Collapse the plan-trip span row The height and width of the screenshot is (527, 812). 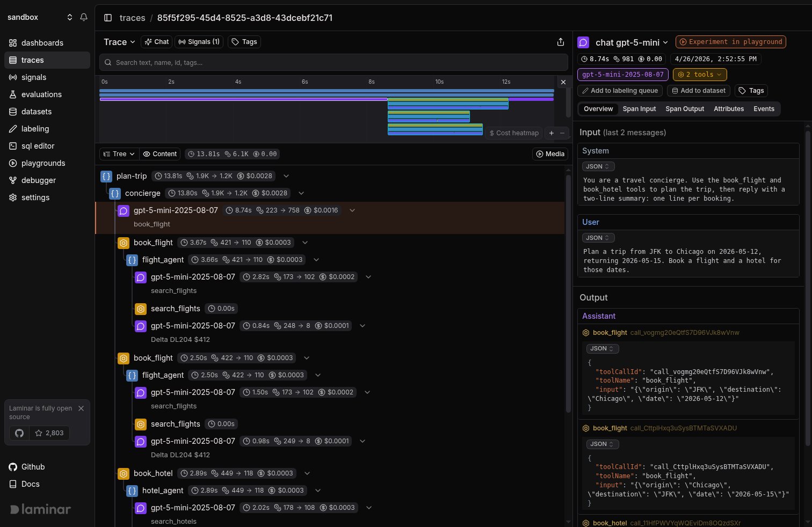[286, 176]
